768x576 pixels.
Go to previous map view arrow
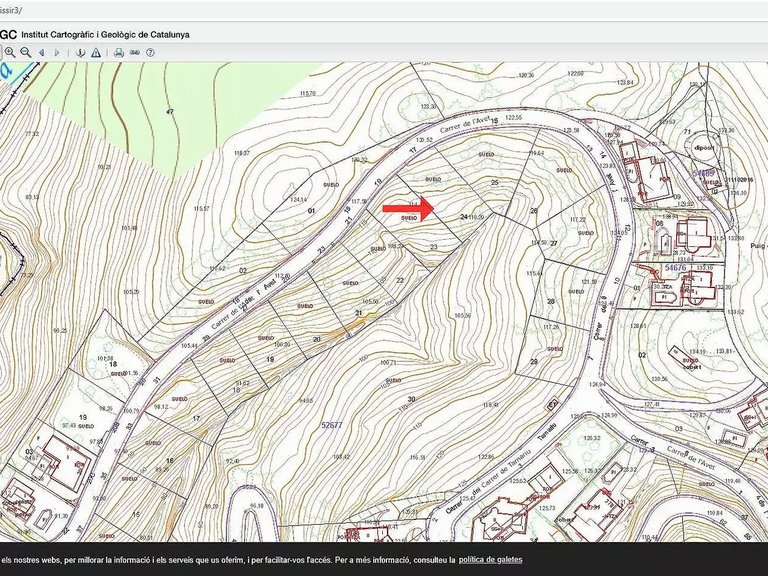42,52
